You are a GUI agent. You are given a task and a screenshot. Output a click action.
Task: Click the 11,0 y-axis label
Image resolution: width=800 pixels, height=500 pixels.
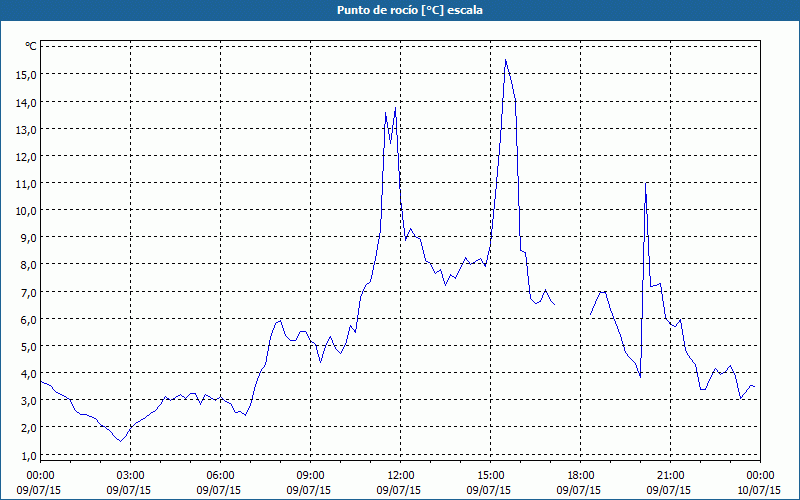(x=26, y=183)
